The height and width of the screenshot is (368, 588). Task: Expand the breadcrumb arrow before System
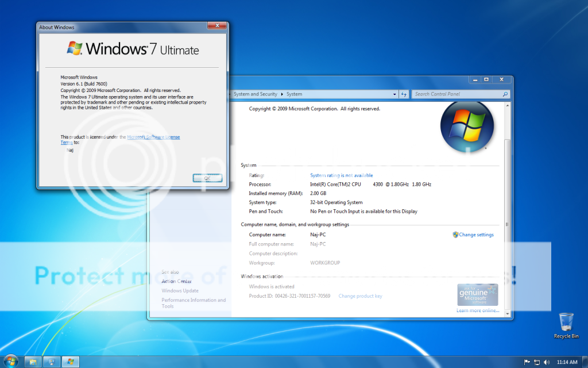pos(282,94)
